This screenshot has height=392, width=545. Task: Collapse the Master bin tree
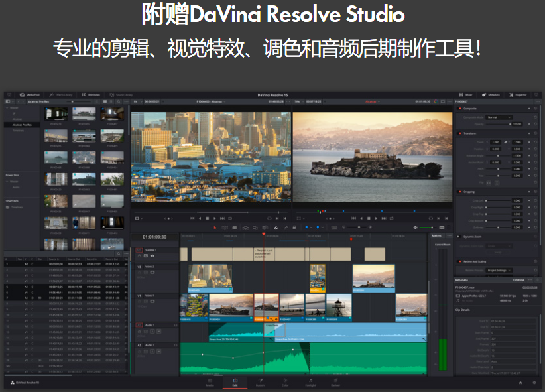pyautogui.click(x=7, y=108)
